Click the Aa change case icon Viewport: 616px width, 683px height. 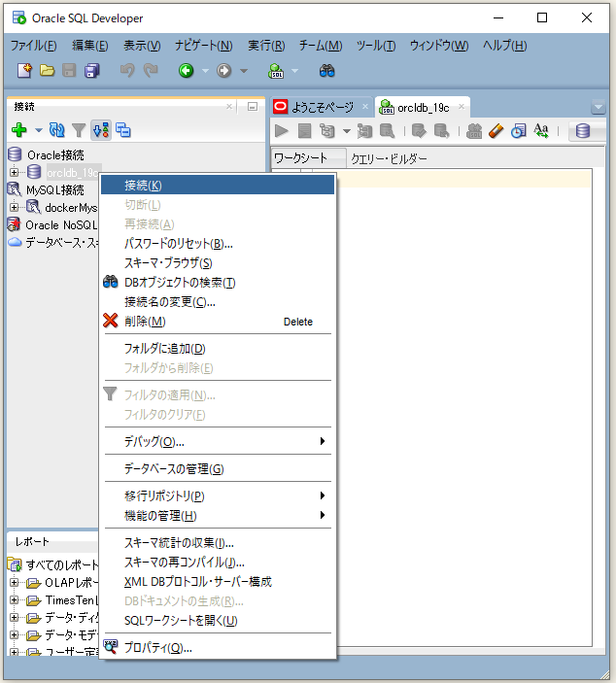541,131
